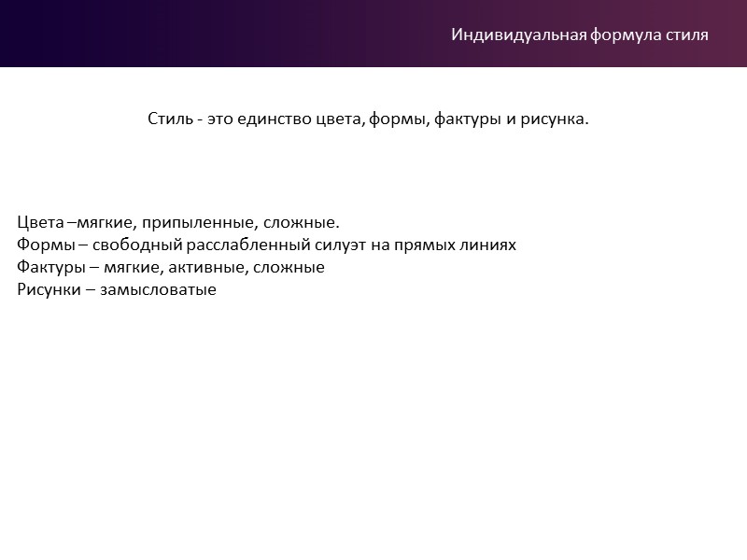Click the sentence 'Стиль - это единство цвета...'
The image size is (747, 560).
coord(368,119)
